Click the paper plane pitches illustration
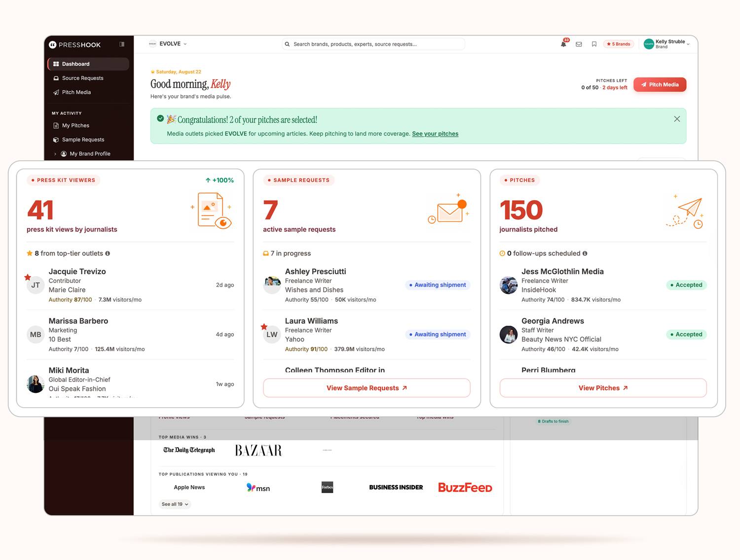 pyautogui.click(x=686, y=211)
